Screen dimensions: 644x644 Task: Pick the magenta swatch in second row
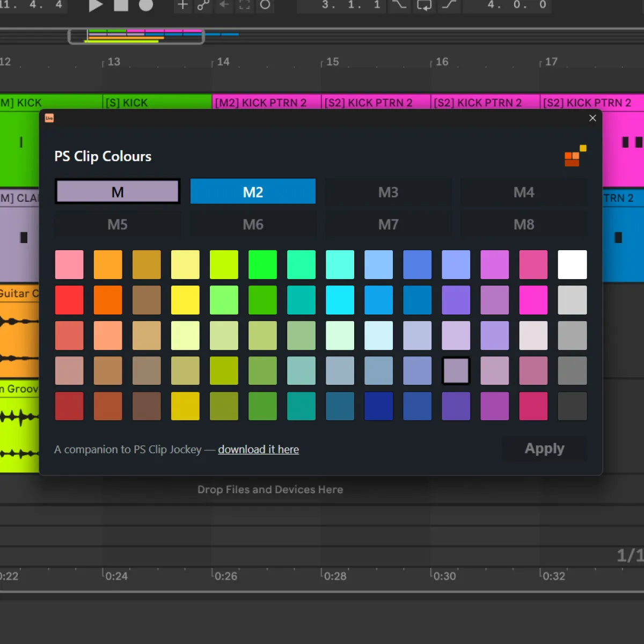tap(533, 300)
